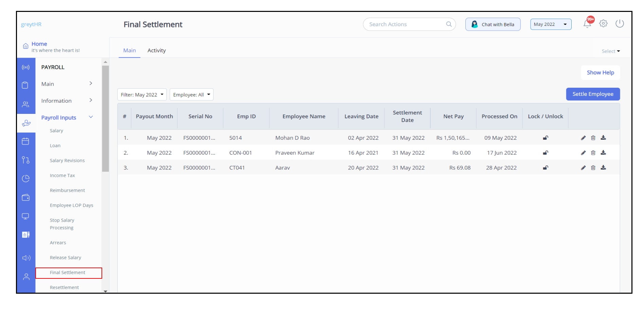Click the Show Help button
This screenshot has height=309, width=644.
(x=600, y=72)
